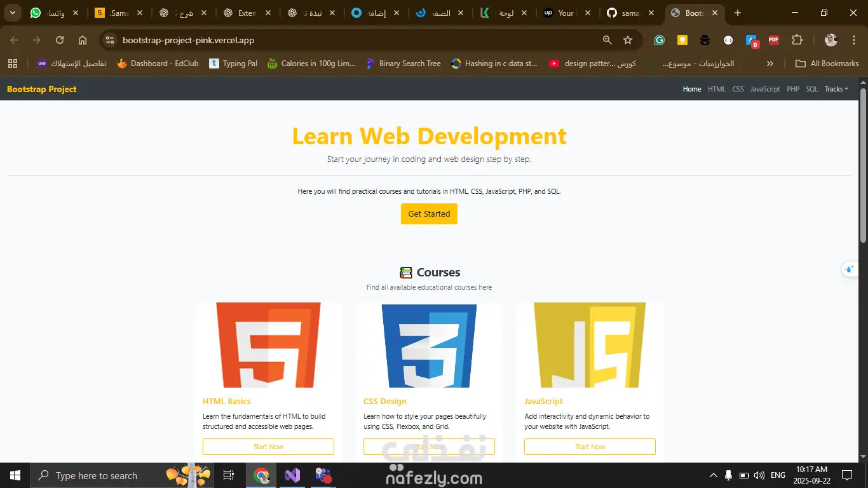Open the Windows Start menu
Screen dimensions: 868x488
tap(15, 475)
